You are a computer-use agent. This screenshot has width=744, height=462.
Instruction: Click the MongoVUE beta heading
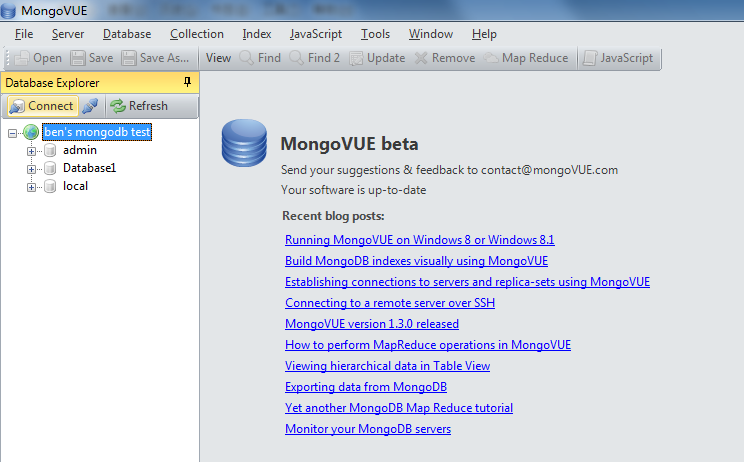tap(349, 144)
